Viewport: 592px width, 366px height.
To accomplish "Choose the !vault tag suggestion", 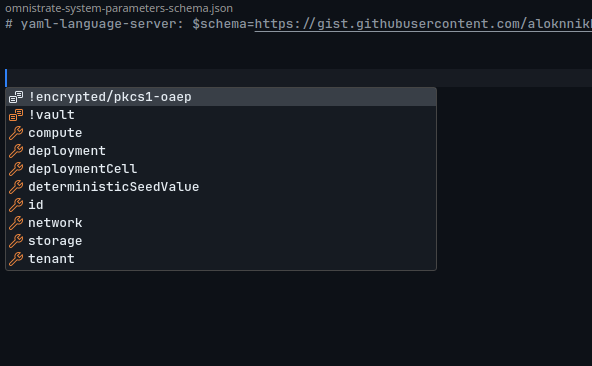I will pyautogui.click(x=221, y=115).
